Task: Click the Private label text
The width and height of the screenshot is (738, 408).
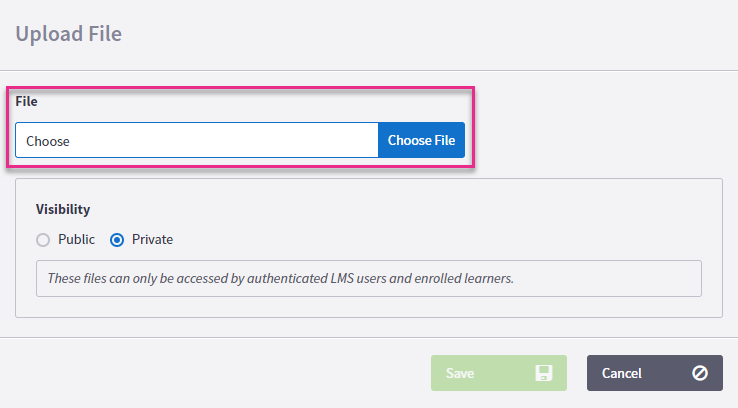Action: click(152, 240)
